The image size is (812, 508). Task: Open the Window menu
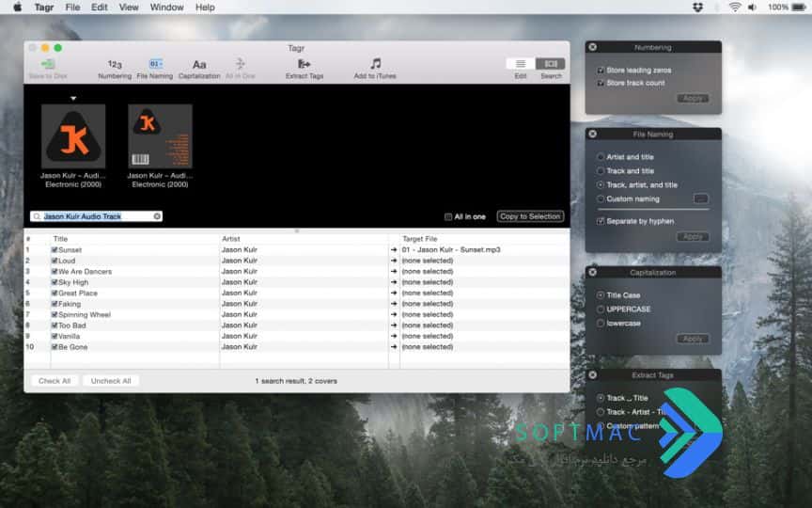[166, 8]
